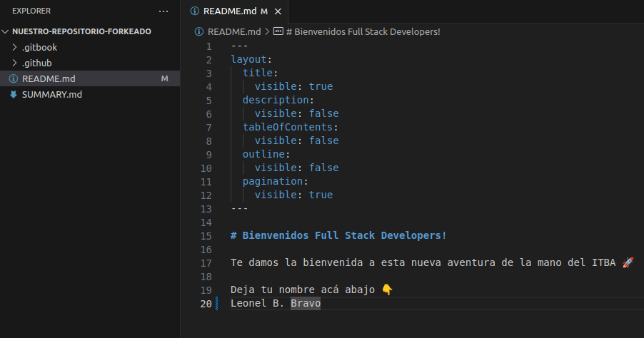Collapse the NUESTRO-REPOSITORIO-FORKEADO root section
This screenshot has width=644, height=338.
pyautogui.click(x=6, y=31)
